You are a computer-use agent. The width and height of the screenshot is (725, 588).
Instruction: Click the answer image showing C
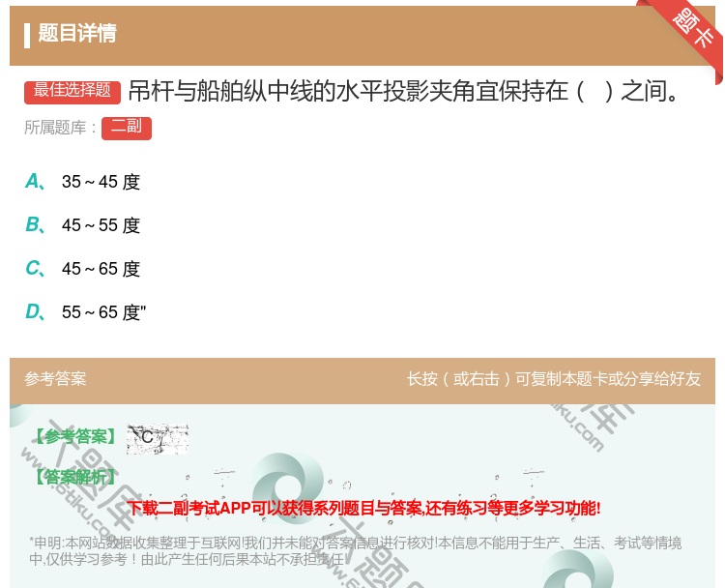[158, 438]
